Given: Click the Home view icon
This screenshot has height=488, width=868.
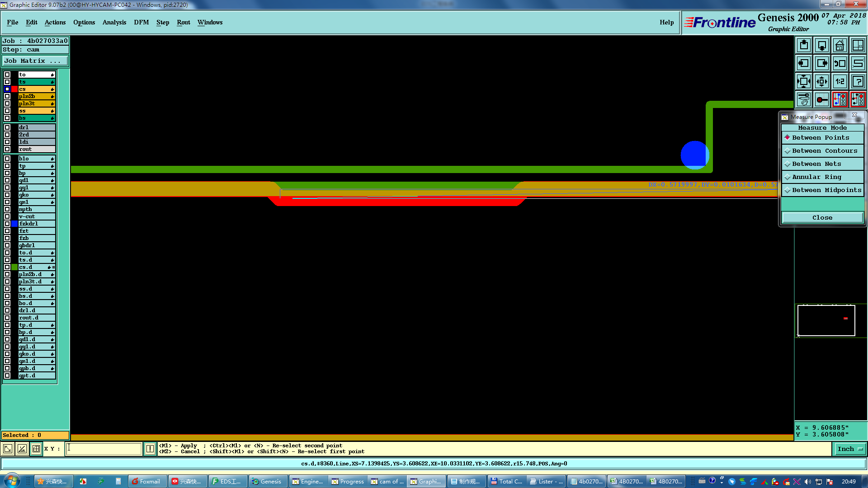Looking at the screenshot, I should [x=840, y=45].
